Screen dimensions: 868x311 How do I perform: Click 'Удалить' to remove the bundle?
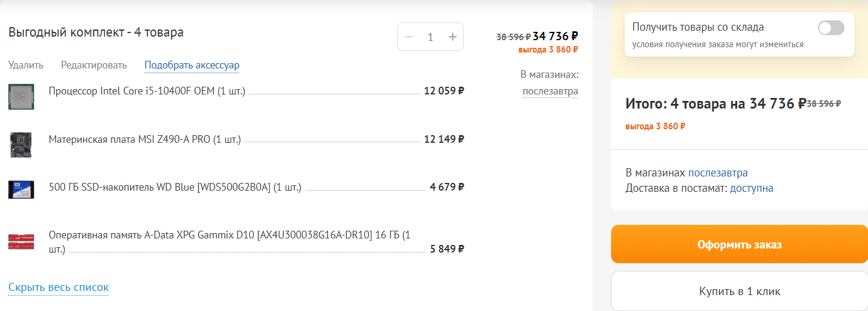[26, 65]
